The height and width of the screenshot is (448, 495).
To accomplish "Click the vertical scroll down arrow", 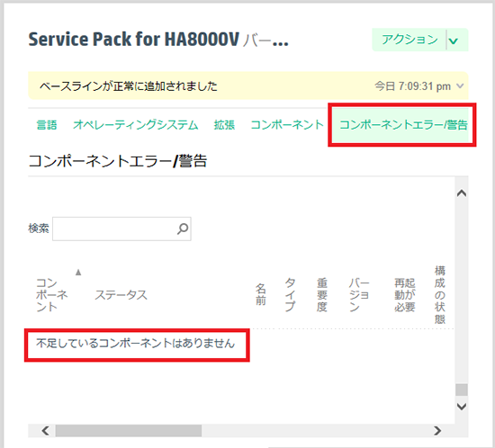I will tap(462, 407).
